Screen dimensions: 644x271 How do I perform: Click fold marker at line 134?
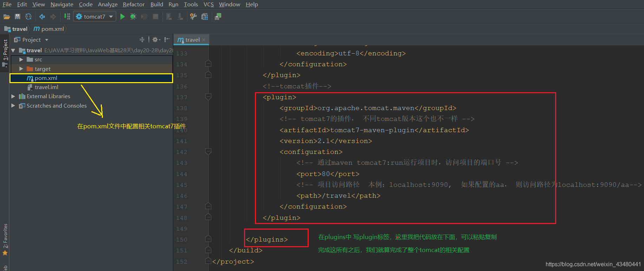click(208, 64)
